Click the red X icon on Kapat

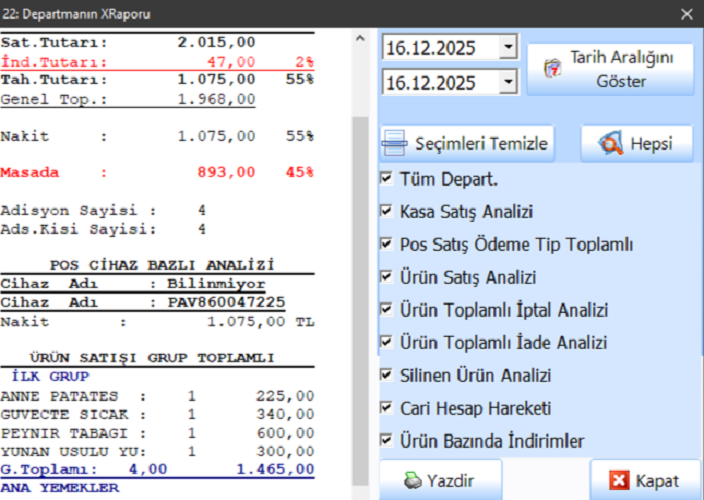point(619,481)
